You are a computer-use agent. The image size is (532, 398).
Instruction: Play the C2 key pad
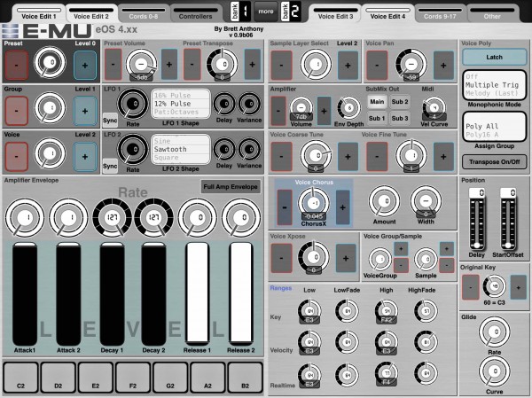coord(20,378)
